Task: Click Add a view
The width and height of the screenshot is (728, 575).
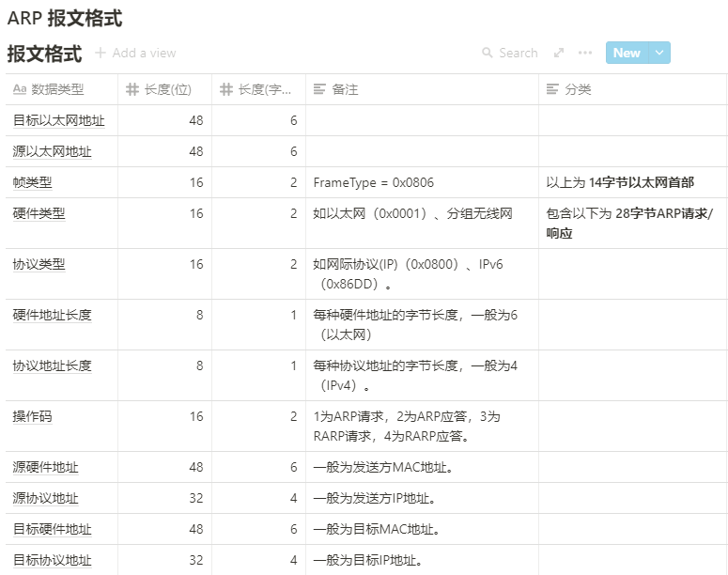Action: 143,54
